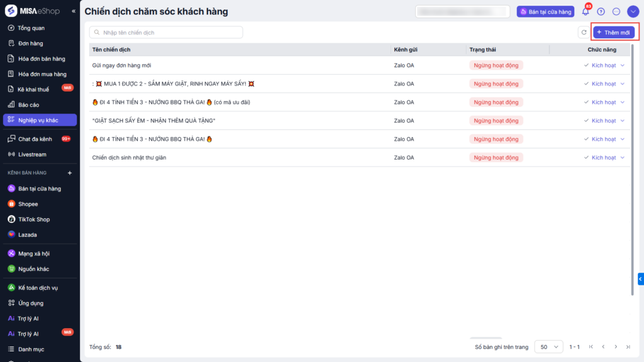
Task: Open the chat bubble icon in header
Action: pyautogui.click(x=616, y=11)
